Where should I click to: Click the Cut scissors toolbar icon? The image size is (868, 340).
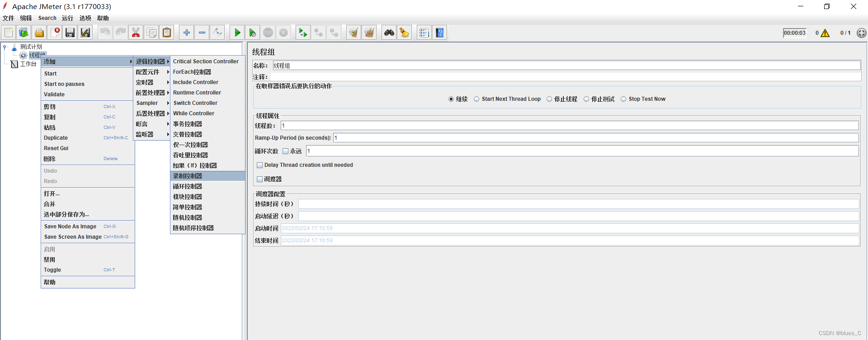[x=136, y=33]
